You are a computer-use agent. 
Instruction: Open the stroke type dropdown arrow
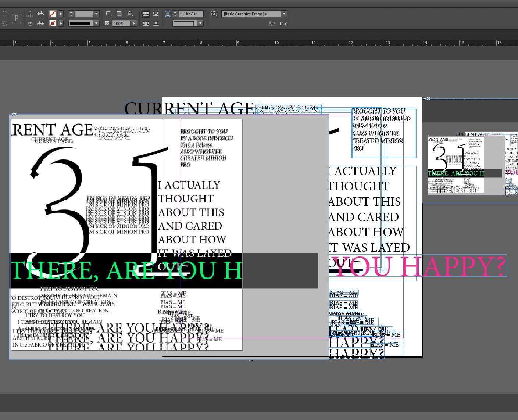point(96,24)
